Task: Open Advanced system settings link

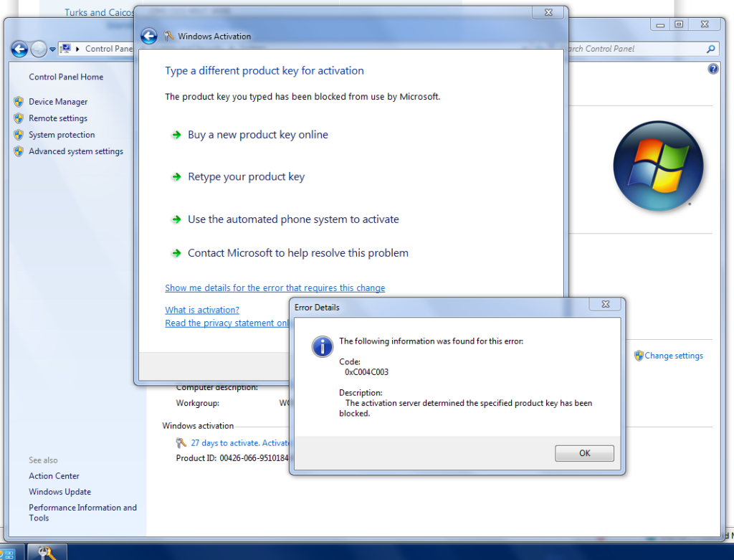Action: pos(76,151)
